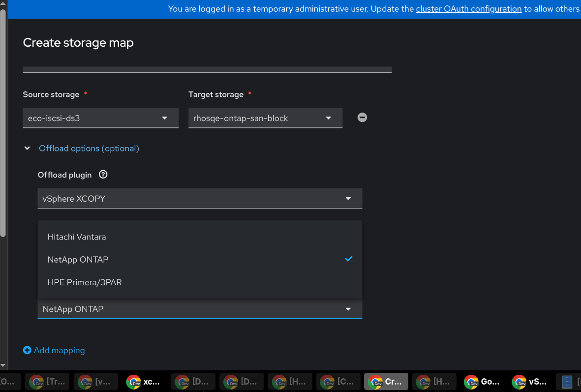Switch to the "[Tr..." Chrome taskbar window

click(47, 382)
